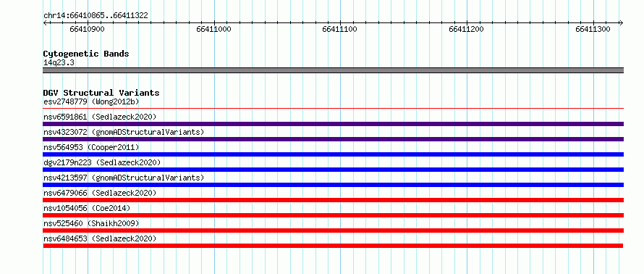Open variant nsv6591861 (Sedlazeck2020) label
Screen dimensions: 644x274
[x=100, y=117]
